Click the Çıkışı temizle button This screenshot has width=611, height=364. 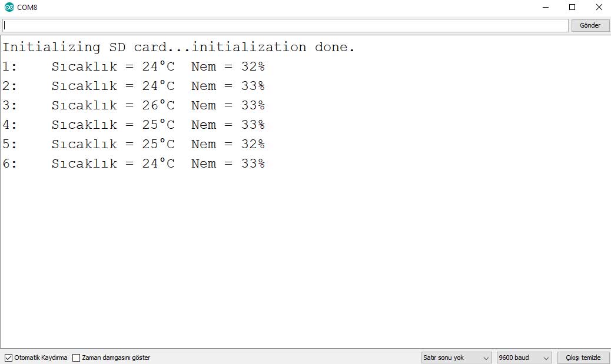click(583, 358)
